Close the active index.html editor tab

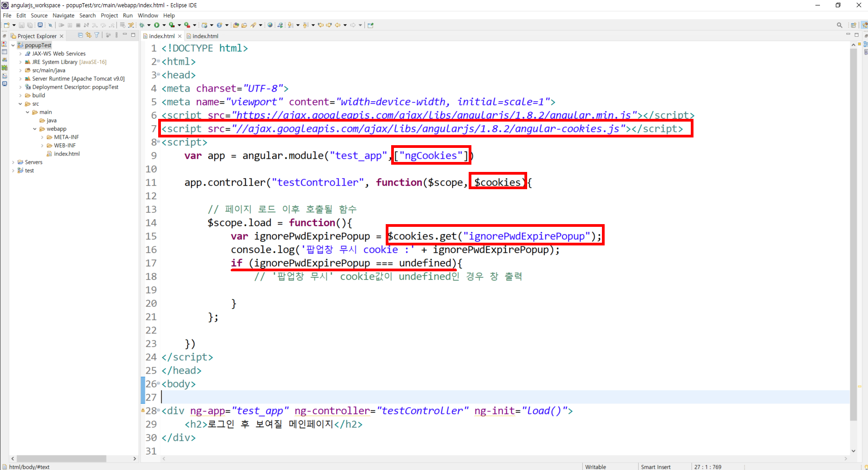[180, 36]
